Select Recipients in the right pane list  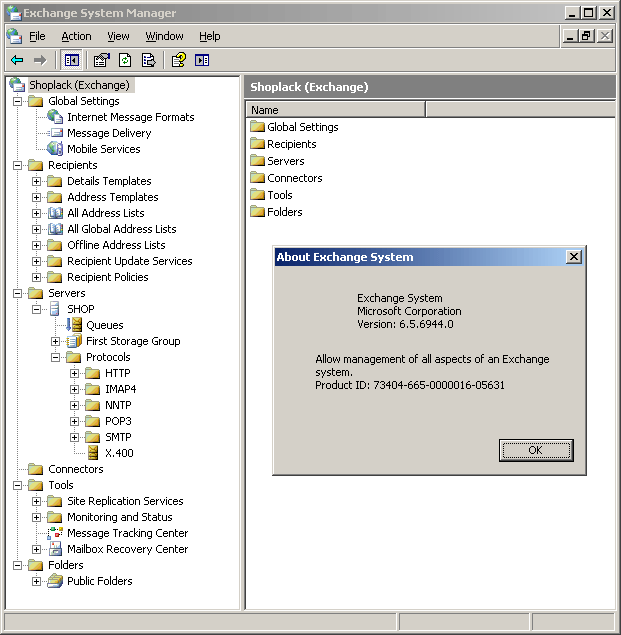point(292,144)
